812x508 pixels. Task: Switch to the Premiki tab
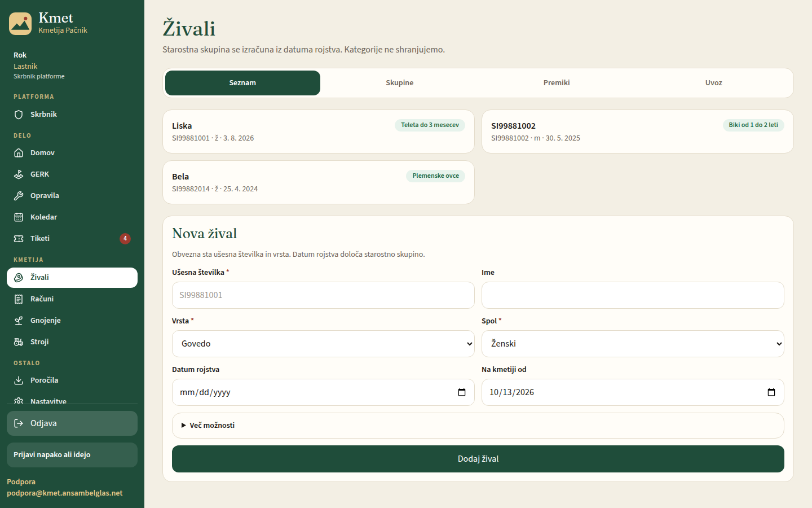[557, 83]
